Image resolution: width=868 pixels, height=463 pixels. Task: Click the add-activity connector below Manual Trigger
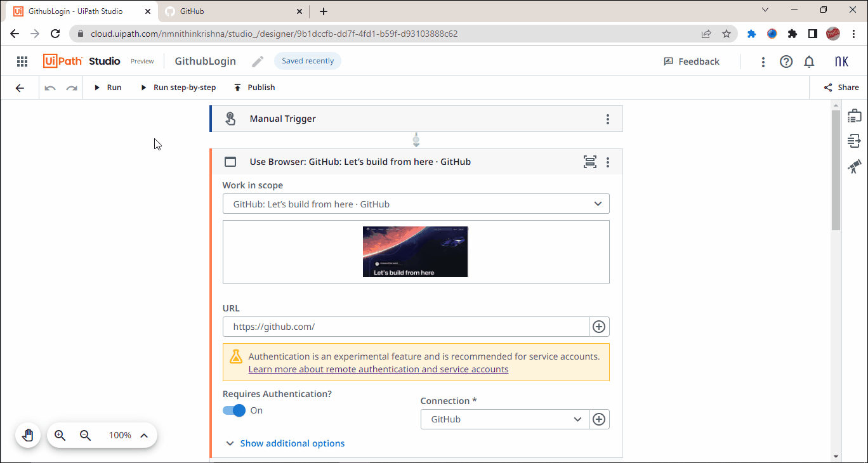pos(416,140)
